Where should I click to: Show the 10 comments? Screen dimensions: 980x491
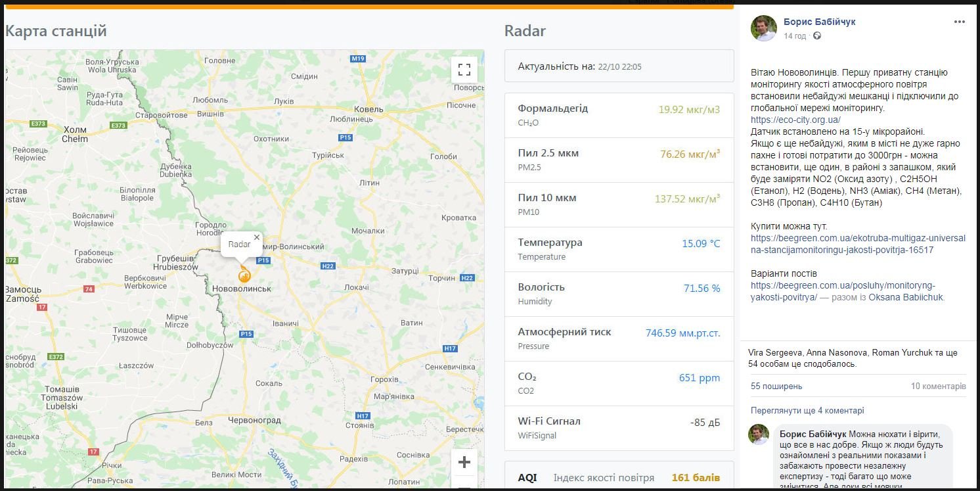click(x=938, y=386)
